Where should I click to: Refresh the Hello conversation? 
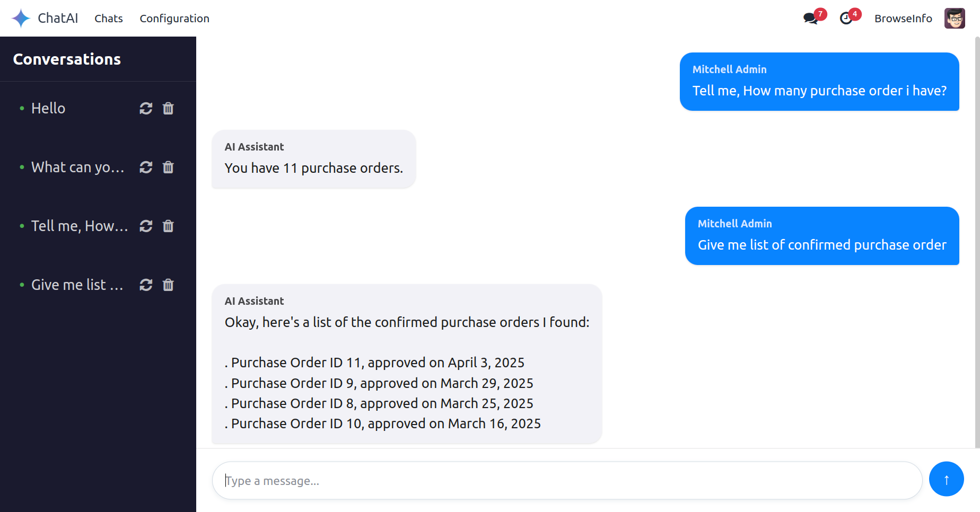[146, 109]
